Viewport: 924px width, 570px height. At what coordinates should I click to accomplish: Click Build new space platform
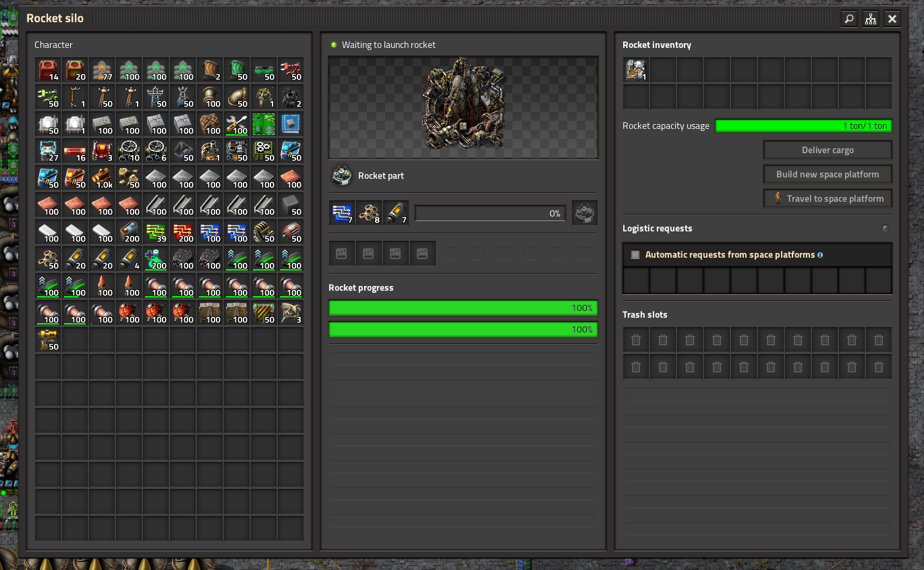point(828,174)
